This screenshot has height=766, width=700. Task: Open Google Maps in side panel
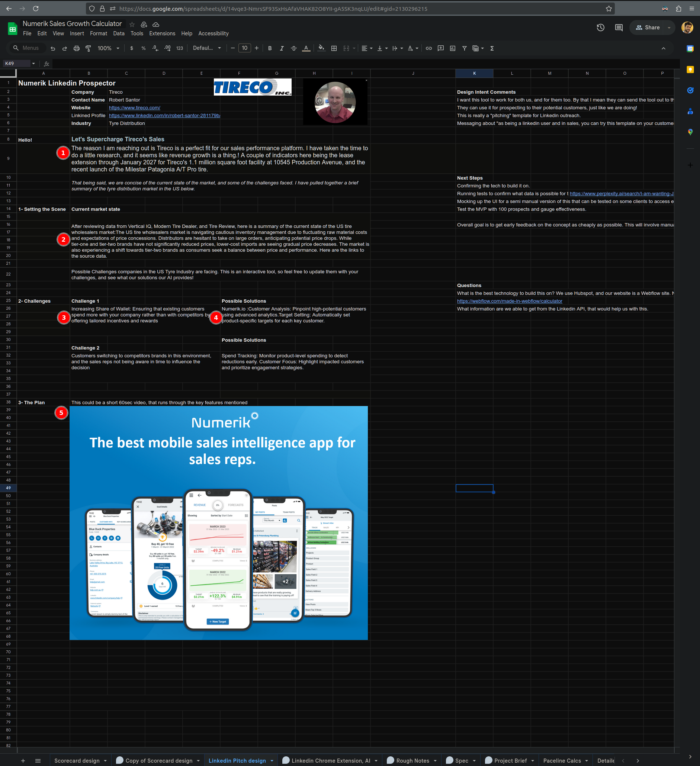(690, 132)
